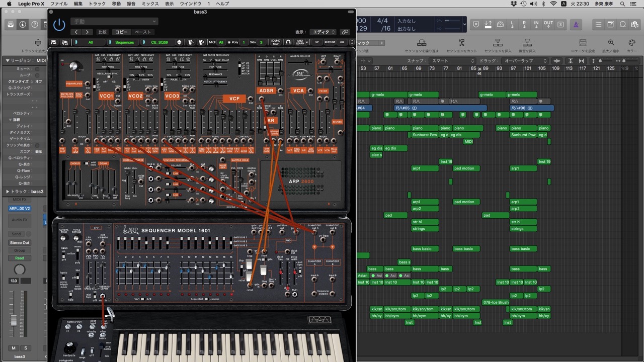644x362 pixels.
Task: Toggle the replace mode X button
Action: click(476, 24)
